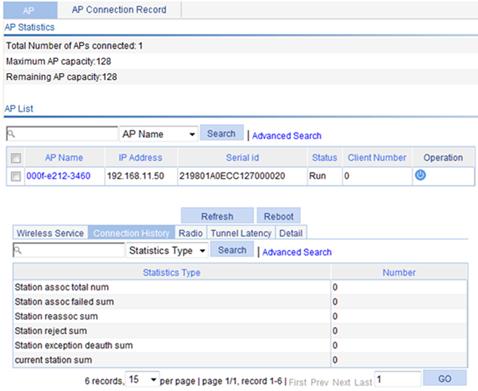Viewport: 478px width, 391px height.
Task: Click the Reboot button
Action: pyautogui.click(x=279, y=216)
